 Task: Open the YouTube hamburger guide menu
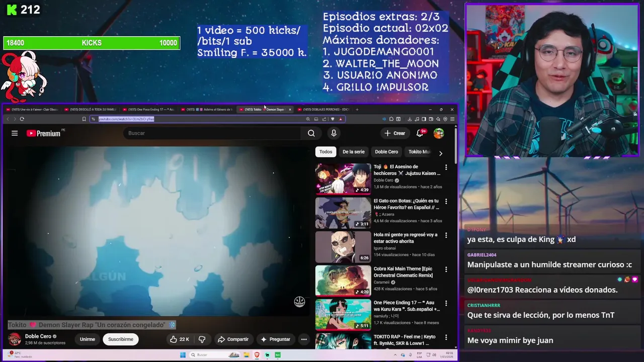coord(15,133)
